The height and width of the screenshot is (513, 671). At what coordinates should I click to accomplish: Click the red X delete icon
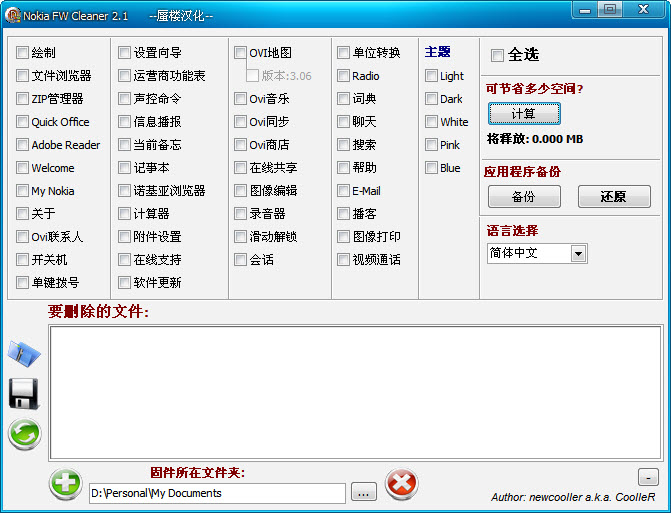point(401,483)
